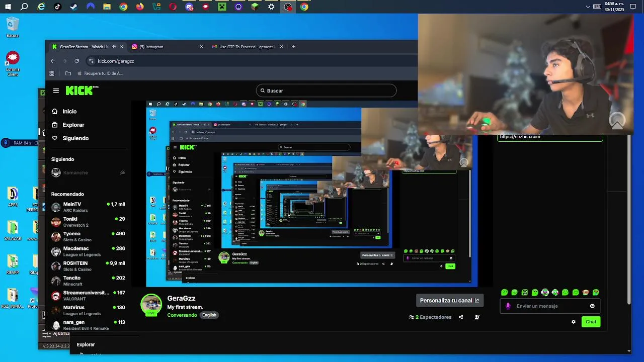644x362 pixels.
Task: Open Steam from taskbar
Action: tap(73, 7)
